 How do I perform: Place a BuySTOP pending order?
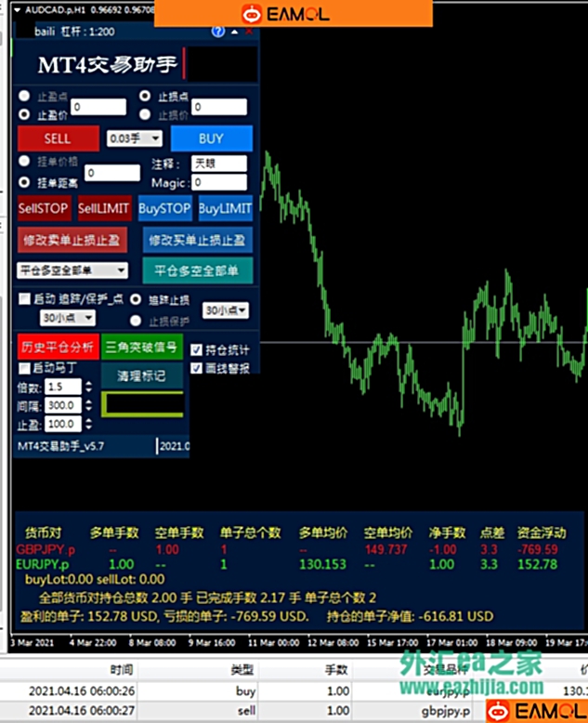[164, 208]
